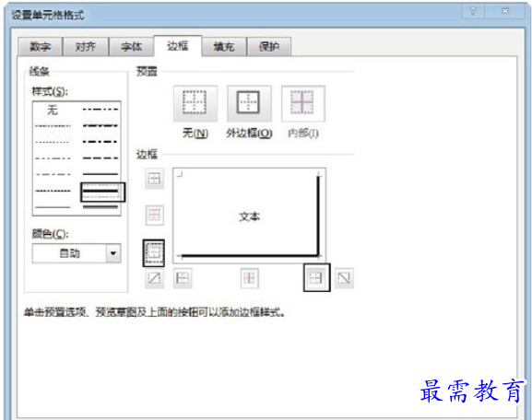This screenshot has height=420, width=532.
Task: Select the 边框 (Border) tab
Action: (178, 46)
